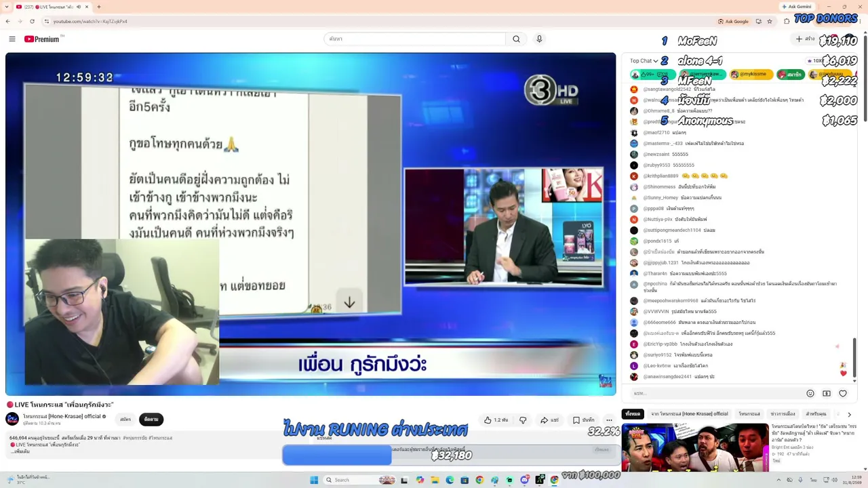Click chat user @newzsaint name
The height and width of the screenshot is (488, 868).
click(x=656, y=155)
